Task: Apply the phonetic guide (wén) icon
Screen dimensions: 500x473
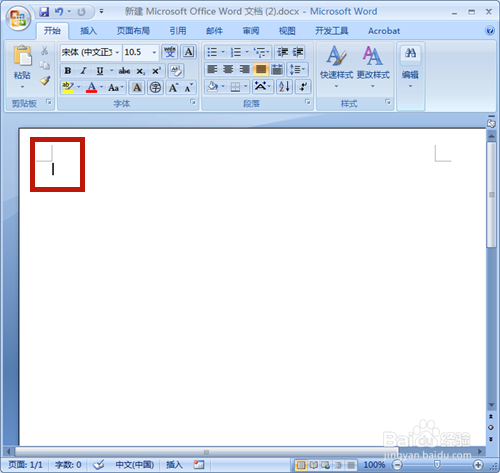Action: (x=170, y=52)
